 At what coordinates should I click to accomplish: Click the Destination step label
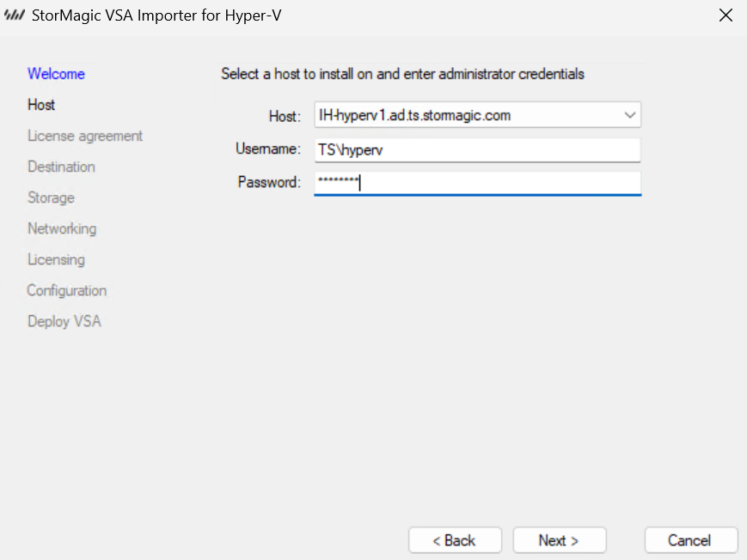point(61,167)
